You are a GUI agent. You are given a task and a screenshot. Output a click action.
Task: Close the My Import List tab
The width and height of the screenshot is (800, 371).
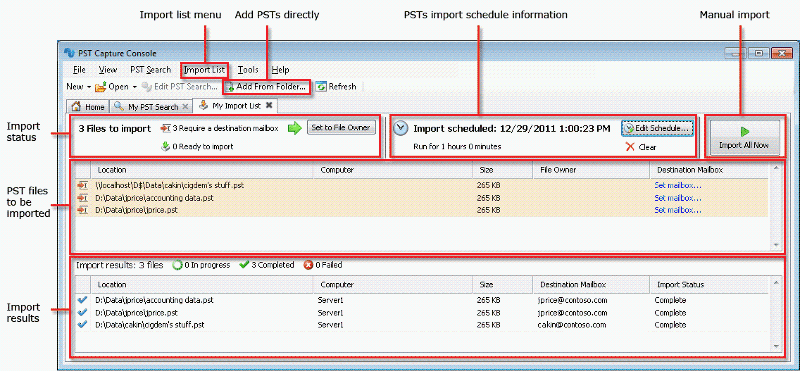click(269, 106)
